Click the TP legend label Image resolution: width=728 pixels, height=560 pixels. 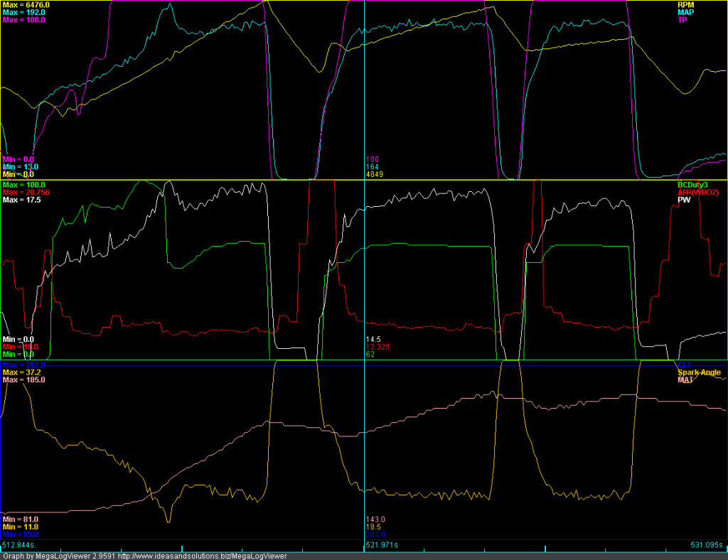682,20
